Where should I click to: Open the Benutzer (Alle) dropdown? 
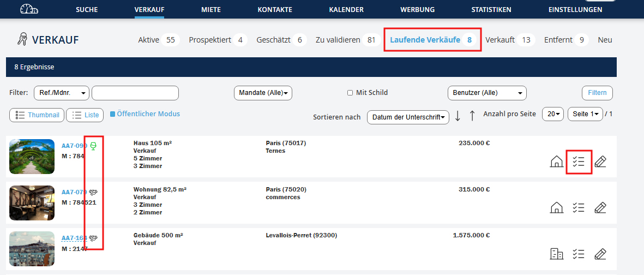point(486,93)
